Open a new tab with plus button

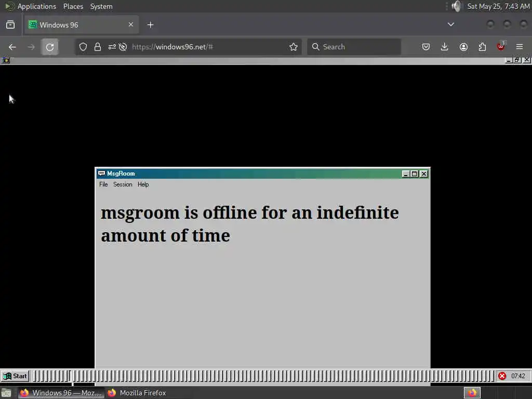click(x=150, y=25)
